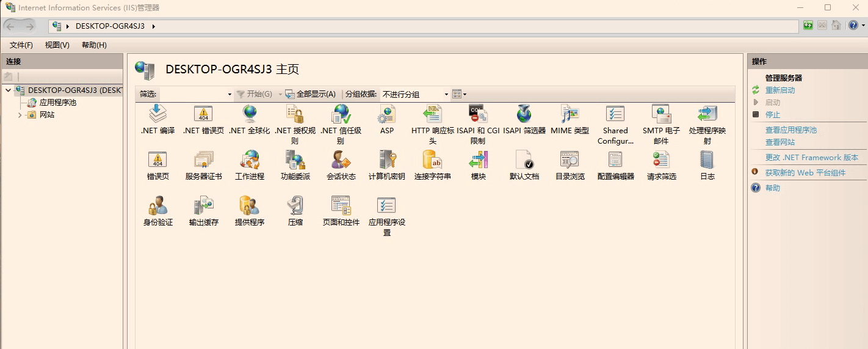Viewport: 868px width, 349px height.
Task: Open ISAPI 和 CGI 限制 feature
Action: pos(478,125)
